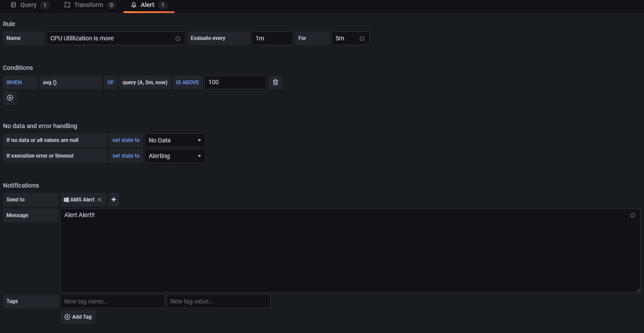Open the avg () reducer selector
This screenshot has width=644, height=333.
tap(71, 82)
